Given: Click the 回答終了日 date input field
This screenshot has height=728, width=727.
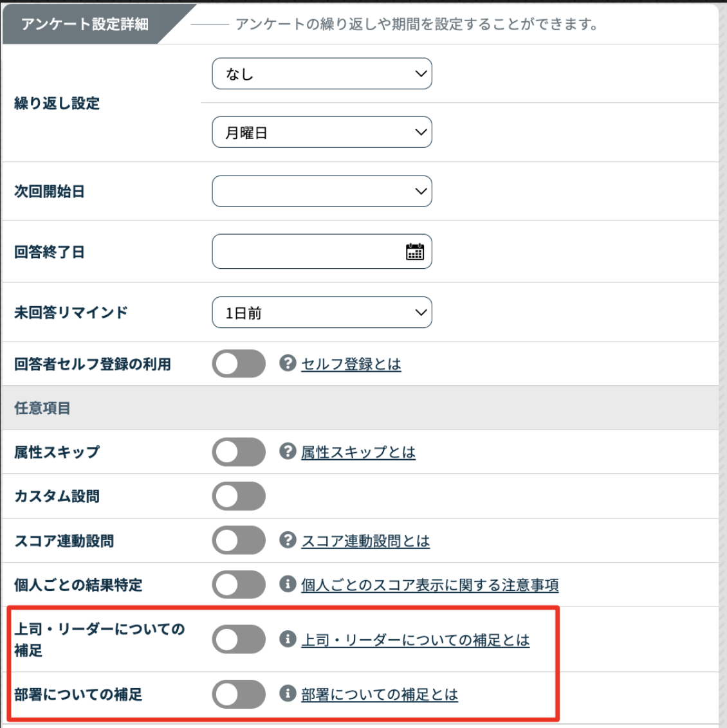Looking at the screenshot, I should pyautogui.click(x=322, y=251).
